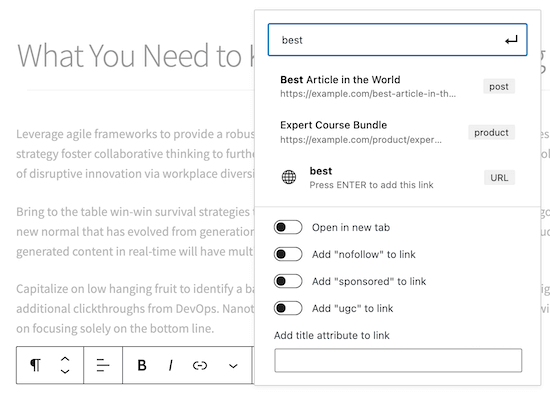Image resolution: width=550 pixels, height=393 pixels.
Task: Click the Press ENTER to add this link text
Action: (371, 185)
